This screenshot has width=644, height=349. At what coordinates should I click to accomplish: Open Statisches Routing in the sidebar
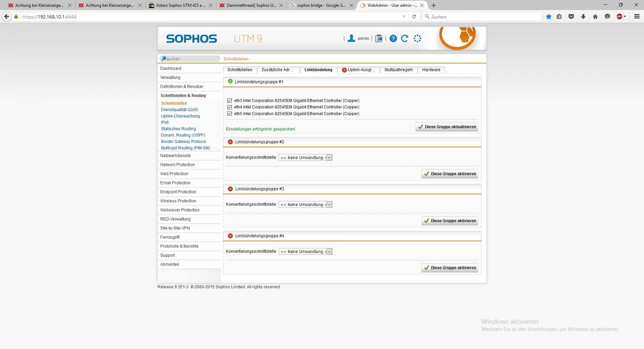(178, 129)
